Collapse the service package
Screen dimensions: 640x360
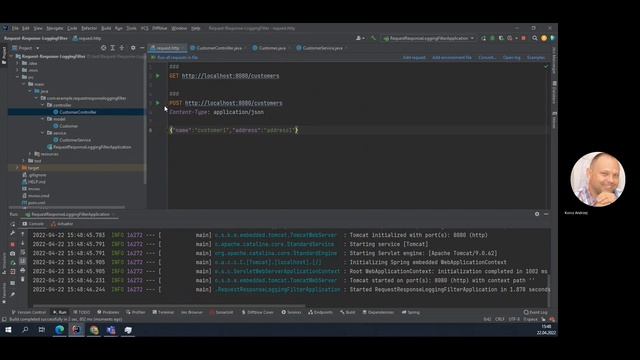(42, 133)
